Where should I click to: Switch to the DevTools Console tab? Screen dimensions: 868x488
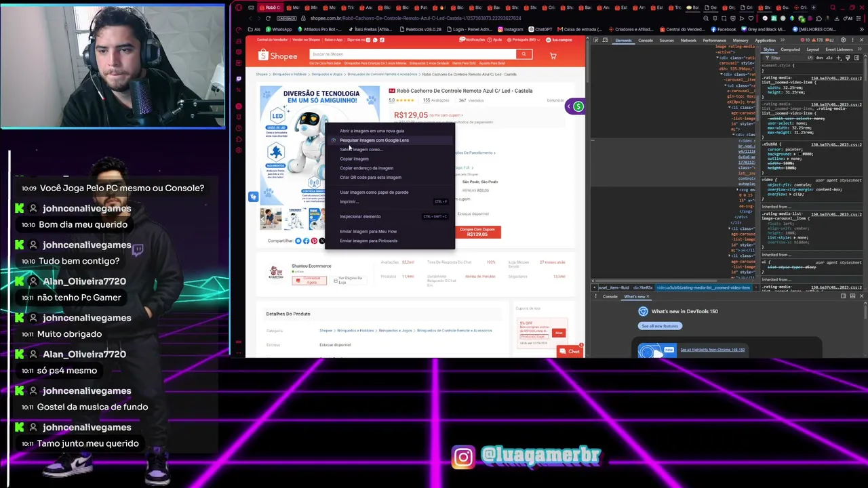coord(646,40)
